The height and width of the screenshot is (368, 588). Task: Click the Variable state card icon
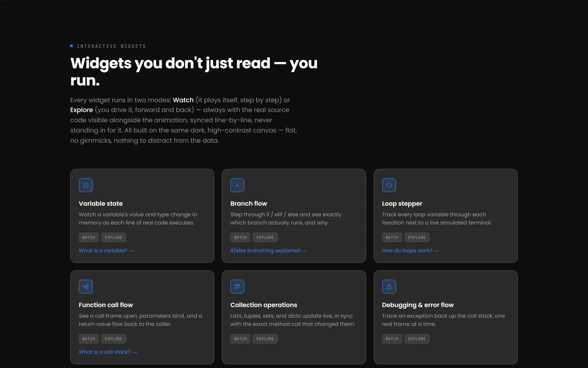[86, 185]
